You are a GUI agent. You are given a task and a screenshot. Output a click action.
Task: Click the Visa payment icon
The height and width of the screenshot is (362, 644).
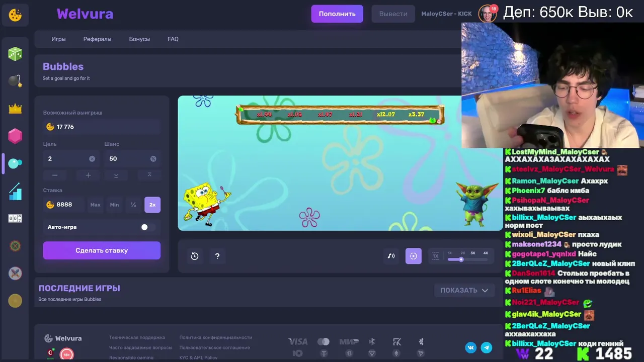tap(298, 342)
